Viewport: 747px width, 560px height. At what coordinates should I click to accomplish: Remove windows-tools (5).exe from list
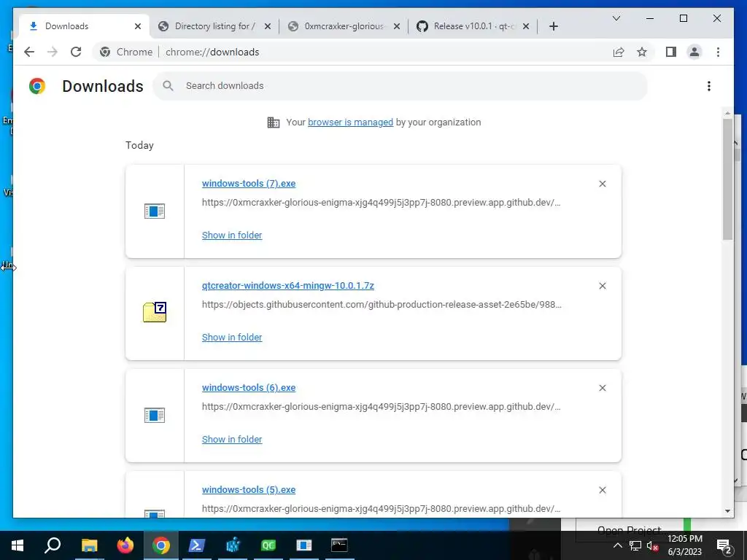tap(602, 490)
